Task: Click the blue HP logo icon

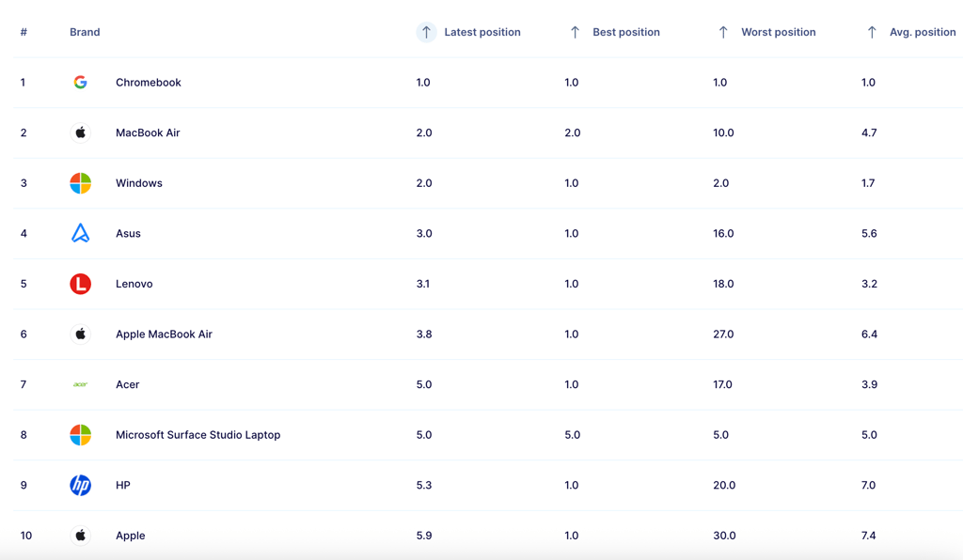Action: coord(81,485)
